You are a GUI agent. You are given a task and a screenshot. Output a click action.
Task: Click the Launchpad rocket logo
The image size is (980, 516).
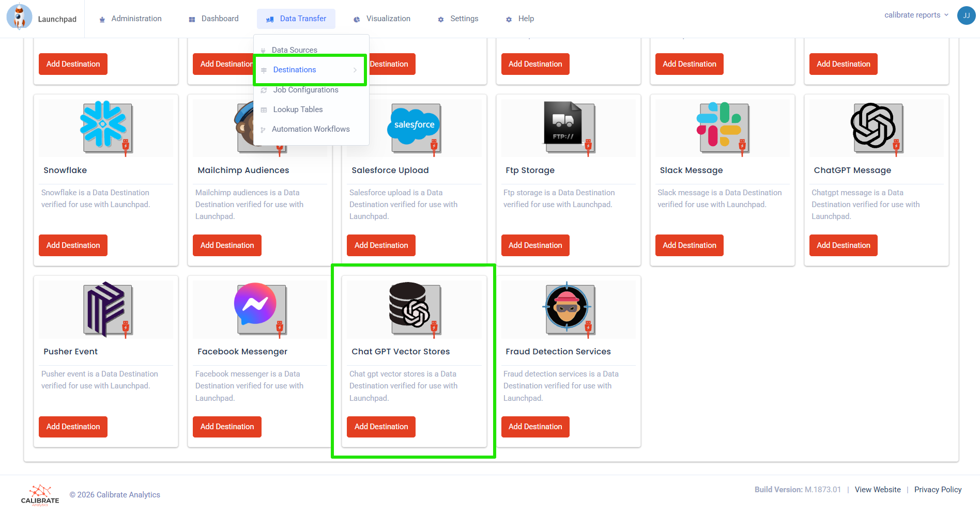19,17
